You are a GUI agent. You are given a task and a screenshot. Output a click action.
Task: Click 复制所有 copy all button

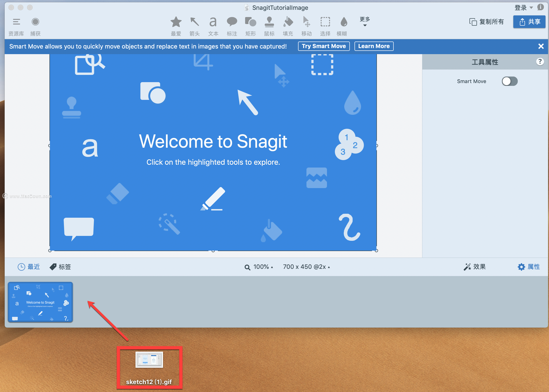(x=486, y=22)
